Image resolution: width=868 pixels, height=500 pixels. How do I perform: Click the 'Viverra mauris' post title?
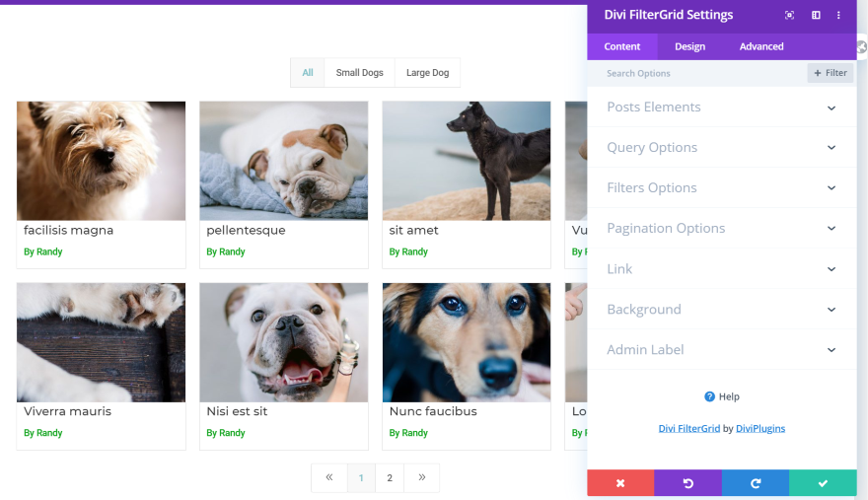[x=67, y=411]
